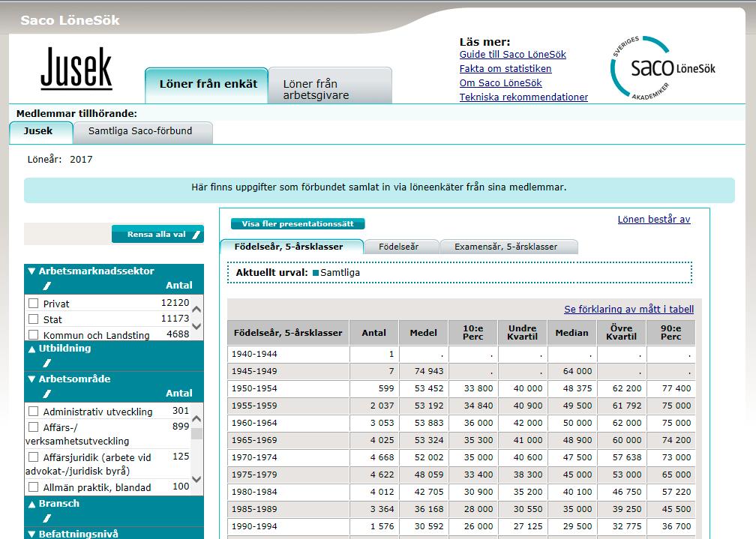Viewport: 756px width, 539px height.
Task: Clear Utbildning selections with its eraser icon
Action: (46, 363)
